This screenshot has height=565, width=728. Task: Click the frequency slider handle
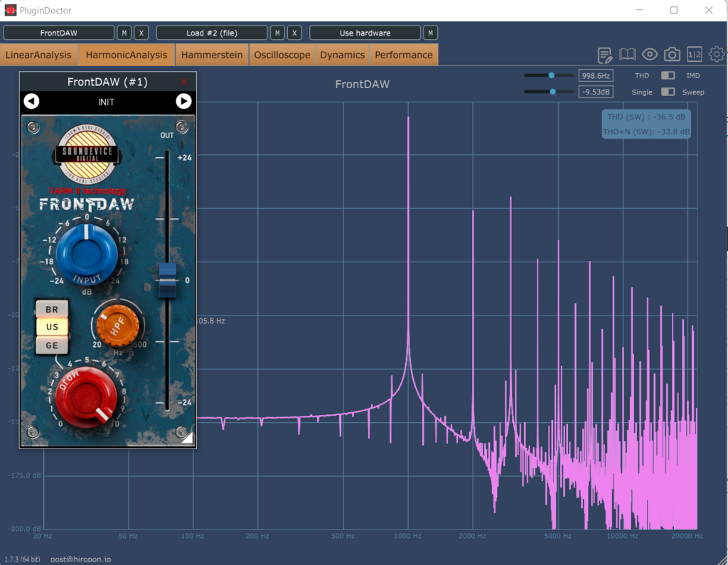(551, 75)
